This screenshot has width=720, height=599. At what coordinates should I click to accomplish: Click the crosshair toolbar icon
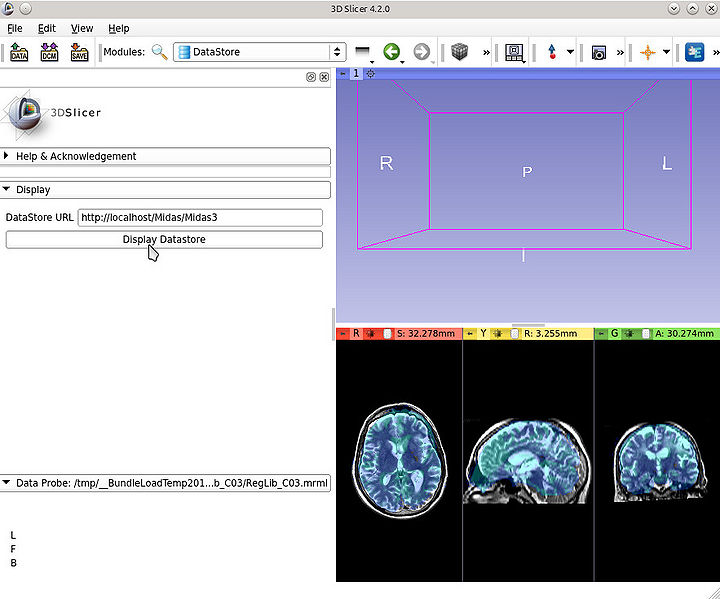click(x=648, y=52)
